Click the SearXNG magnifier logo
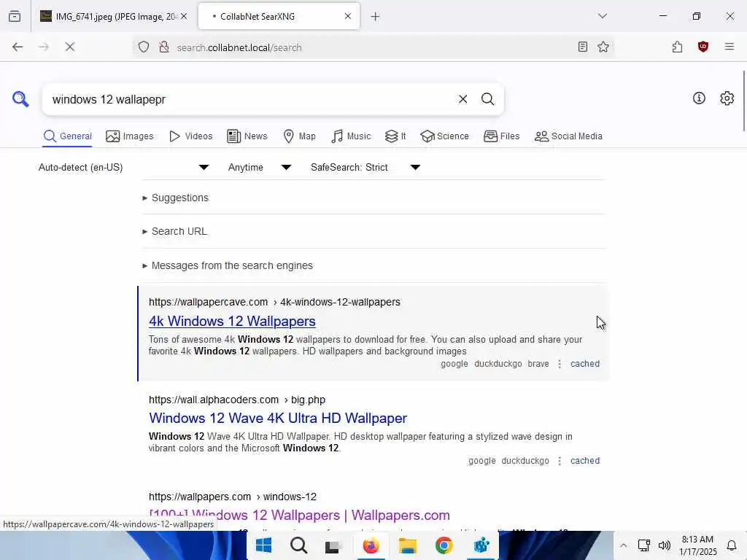This screenshot has height=560, width=747. coord(20,99)
